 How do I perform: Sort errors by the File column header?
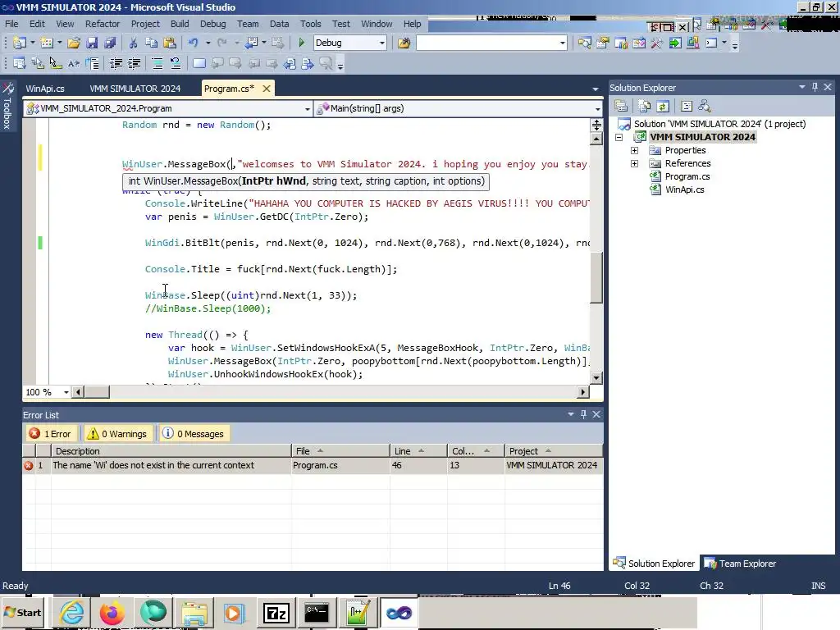[340, 451]
